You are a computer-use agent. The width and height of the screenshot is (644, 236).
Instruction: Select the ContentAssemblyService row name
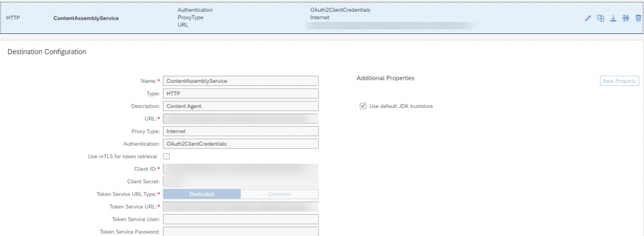point(86,18)
